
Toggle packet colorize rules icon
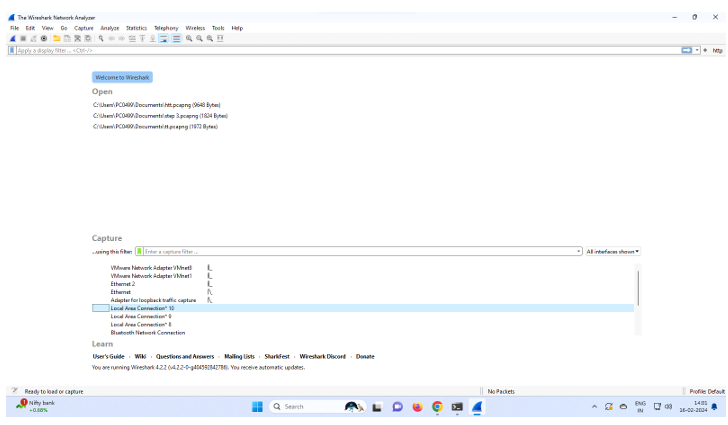coord(176,39)
